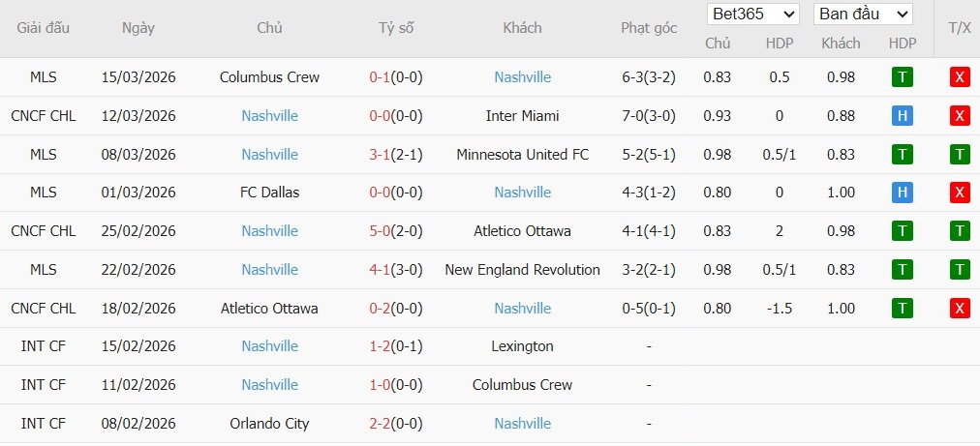Screen dimensions: 980x446
Task: Open Nashville link in Lexington friendly row
Action: click(x=269, y=346)
